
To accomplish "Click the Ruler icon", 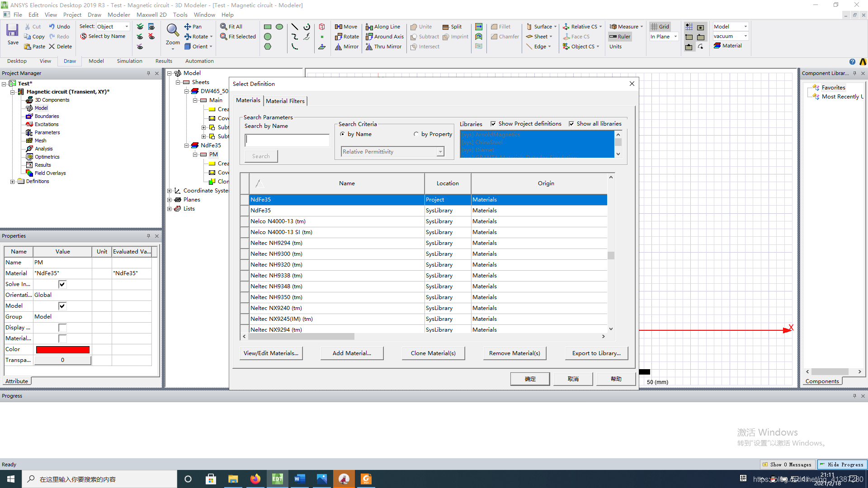I will tap(613, 37).
